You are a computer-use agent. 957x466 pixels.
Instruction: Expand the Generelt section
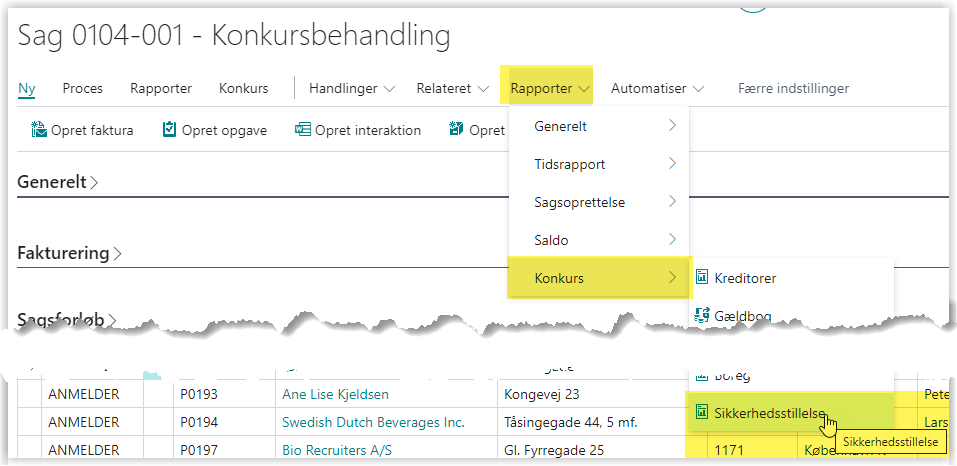pos(58,182)
